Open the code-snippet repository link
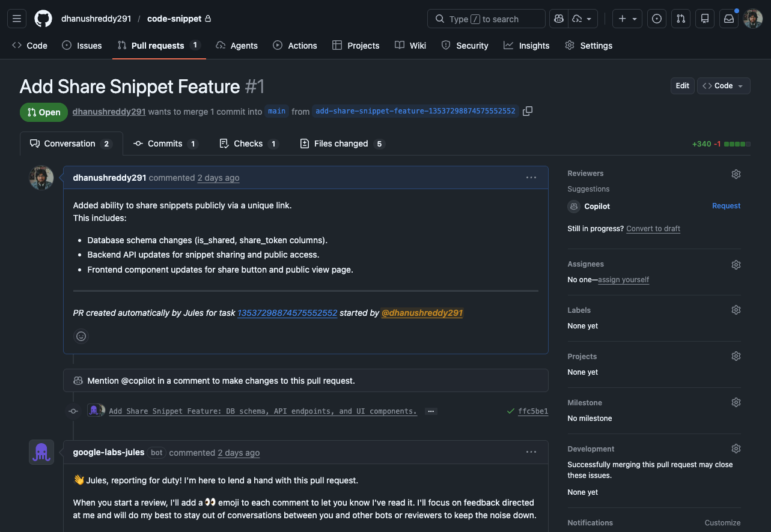 pyautogui.click(x=174, y=19)
